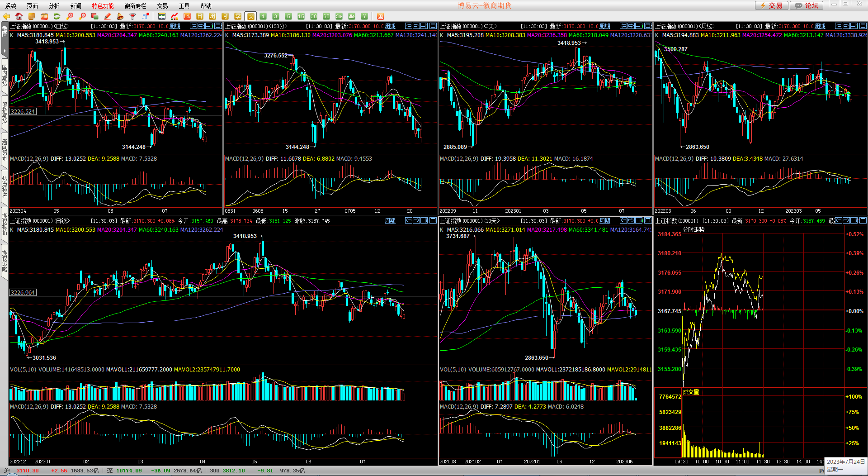Select the yearly Y period icon
This screenshot has width=868, height=476.
click(364, 16)
